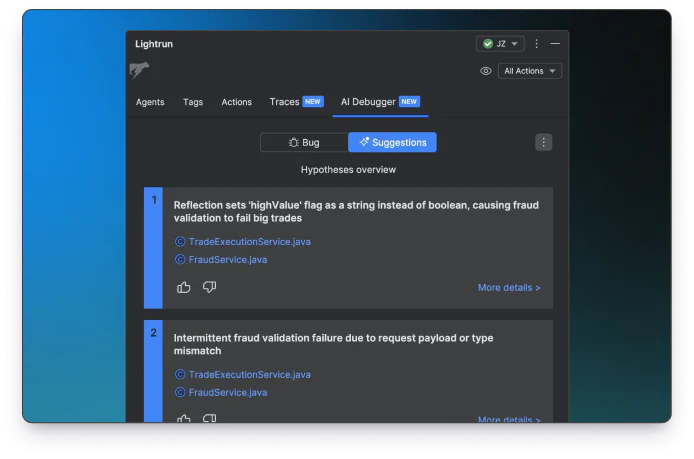Click the NEW badge beside Traces
Image resolution: width=694 pixels, height=459 pixels.
pos(313,102)
